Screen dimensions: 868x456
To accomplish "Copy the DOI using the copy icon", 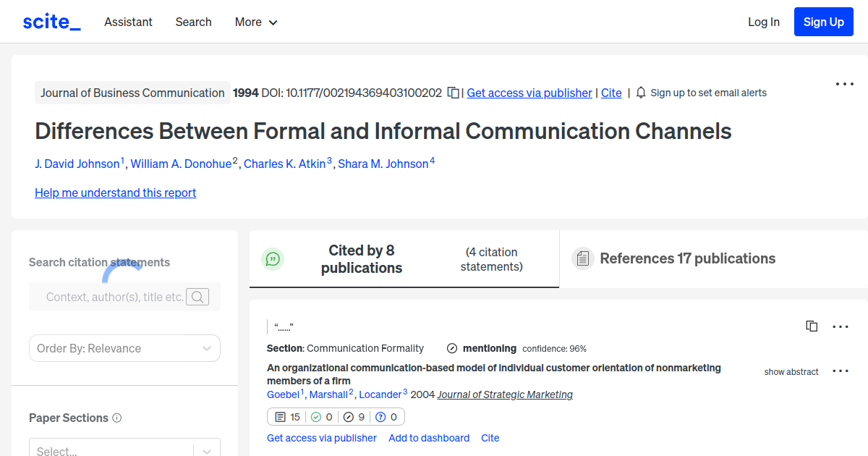I will click(452, 93).
